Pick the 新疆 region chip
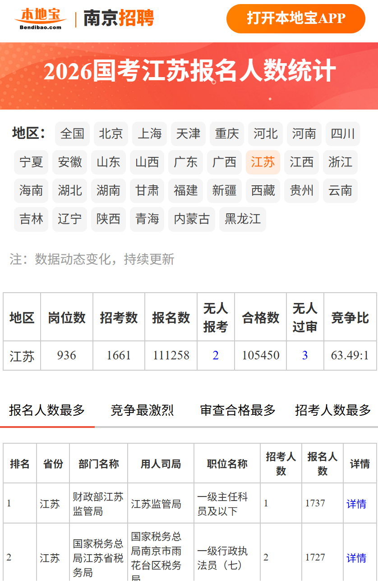 point(225,191)
